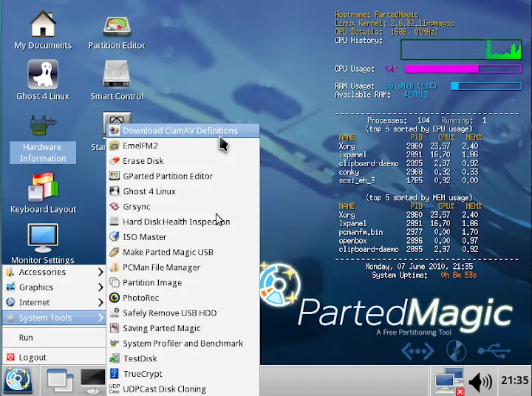
Task: Click Parted Magic start menu button
Action: (x=18, y=380)
